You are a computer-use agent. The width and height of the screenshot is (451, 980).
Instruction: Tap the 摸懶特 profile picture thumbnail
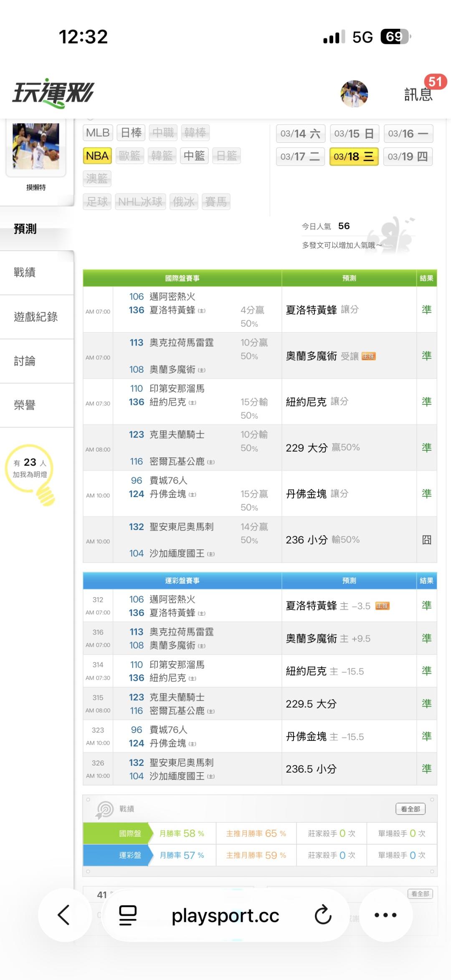[36, 146]
